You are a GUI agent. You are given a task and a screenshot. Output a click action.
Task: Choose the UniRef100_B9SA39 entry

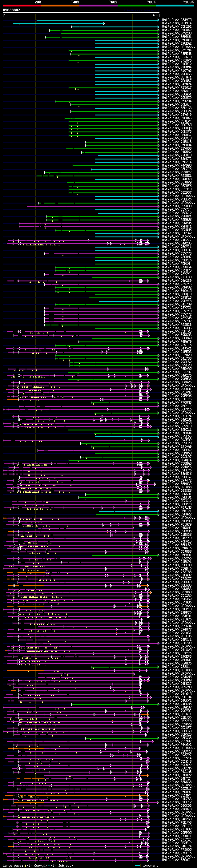[177, 206]
